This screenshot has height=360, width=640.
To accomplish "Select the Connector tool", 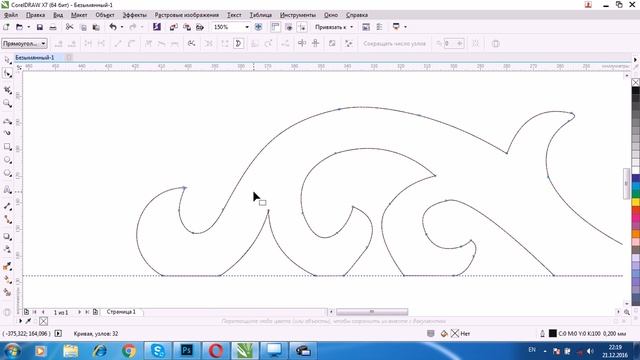I will click(x=7, y=220).
